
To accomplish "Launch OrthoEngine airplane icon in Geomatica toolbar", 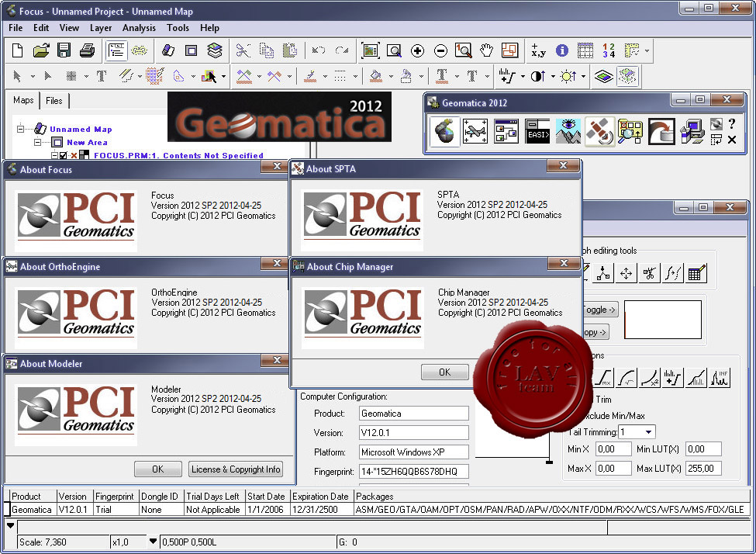I will 475,131.
